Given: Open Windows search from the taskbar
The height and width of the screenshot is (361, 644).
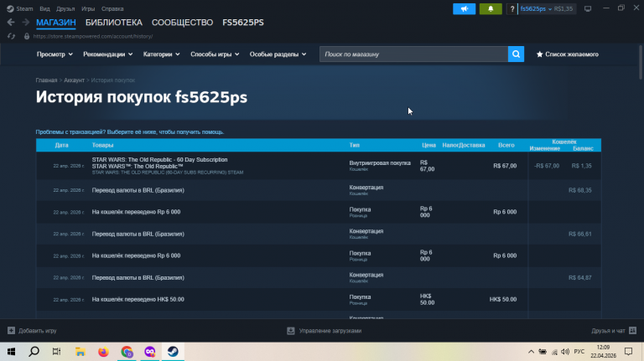Looking at the screenshot, I should coord(34,352).
